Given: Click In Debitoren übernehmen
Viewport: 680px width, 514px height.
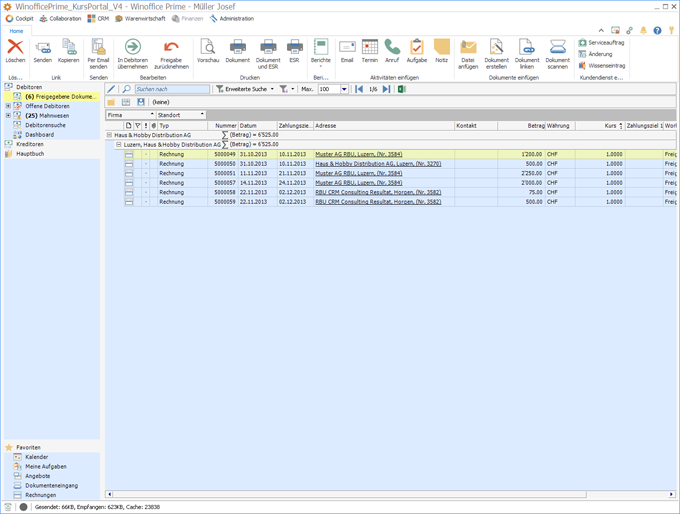Looking at the screenshot, I should pyautogui.click(x=133, y=54).
